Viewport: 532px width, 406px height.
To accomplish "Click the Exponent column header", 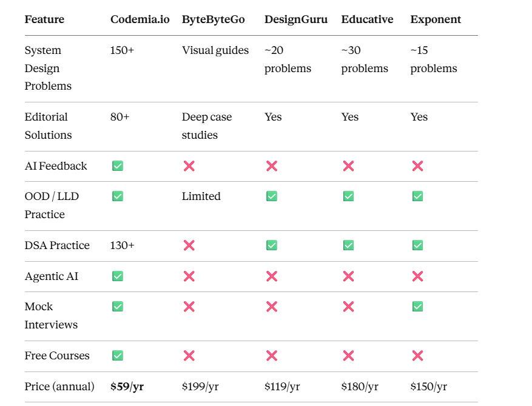I will click(436, 19).
